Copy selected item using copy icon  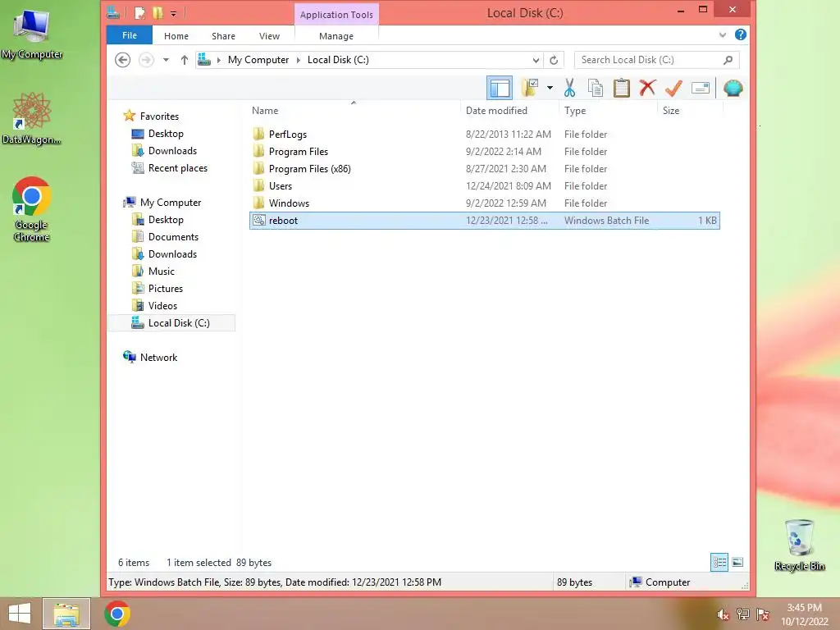(x=596, y=88)
